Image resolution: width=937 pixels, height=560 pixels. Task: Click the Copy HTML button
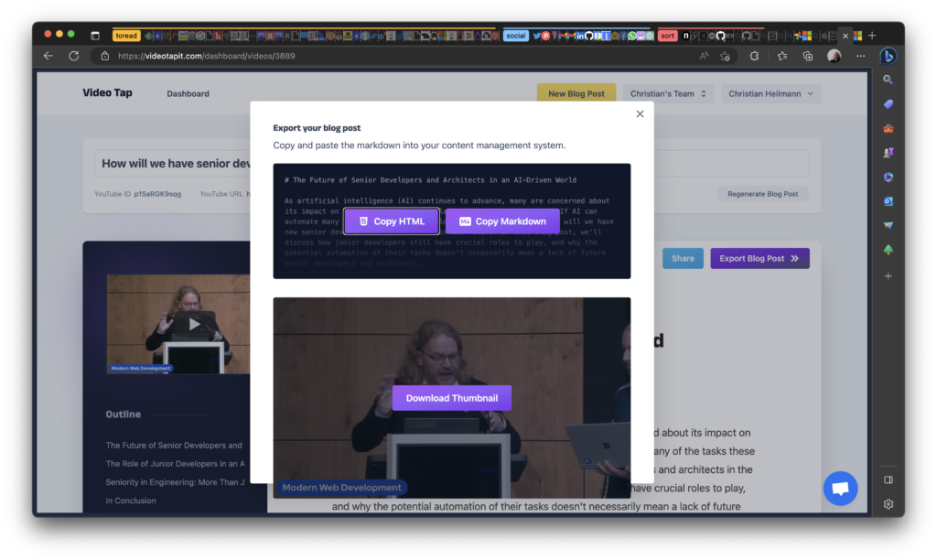click(392, 221)
